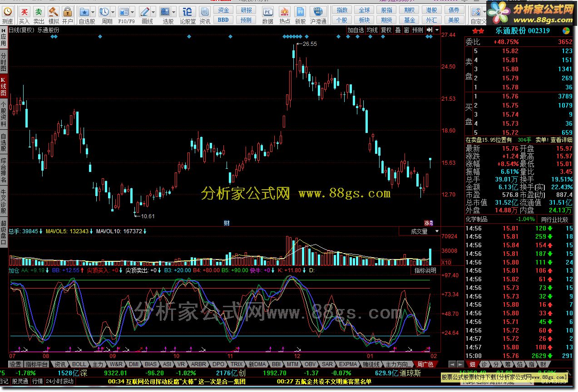Click the 26.55 high price label
The image size is (578, 392).
310,44
